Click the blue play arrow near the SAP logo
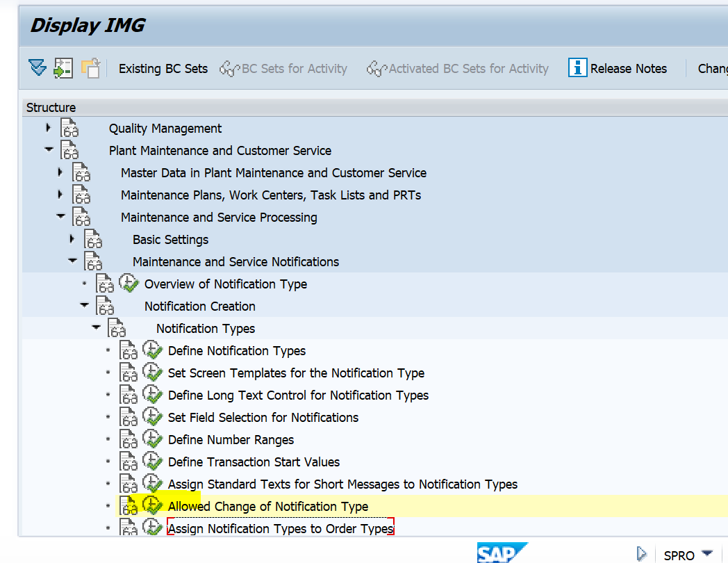Image resolution: width=728 pixels, height=563 pixels. point(640,554)
